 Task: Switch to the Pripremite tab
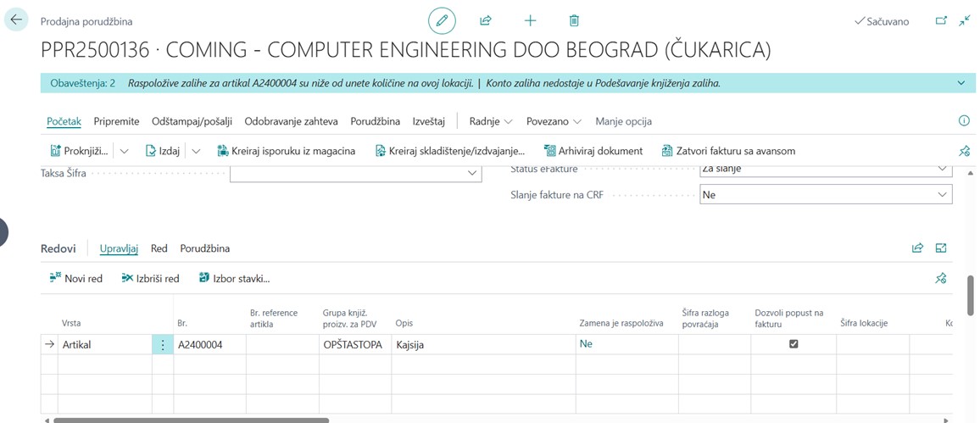pyautogui.click(x=116, y=121)
